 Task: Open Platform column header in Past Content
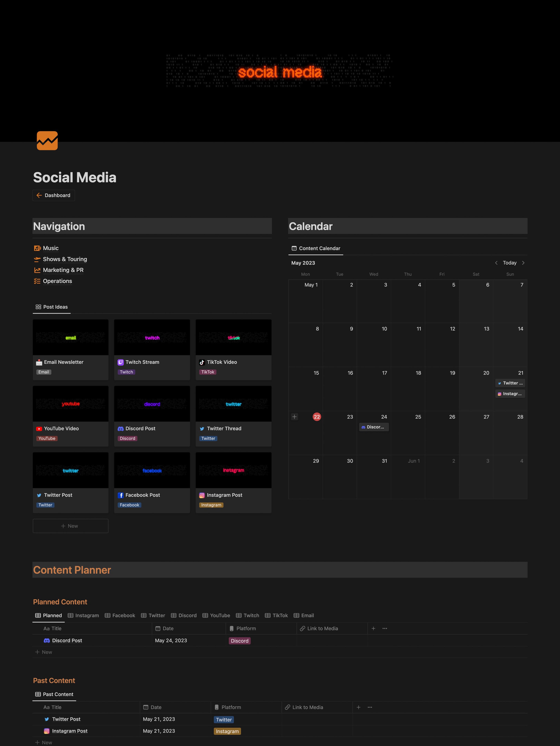pyautogui.click(x=231, y=707)
